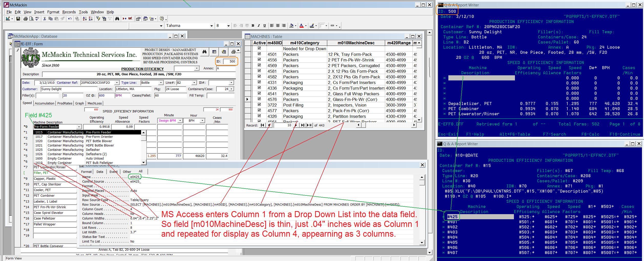This screenshot has height=261, width=644.
Task: Toggle the Properties window icon
Action: coord(138,19)
